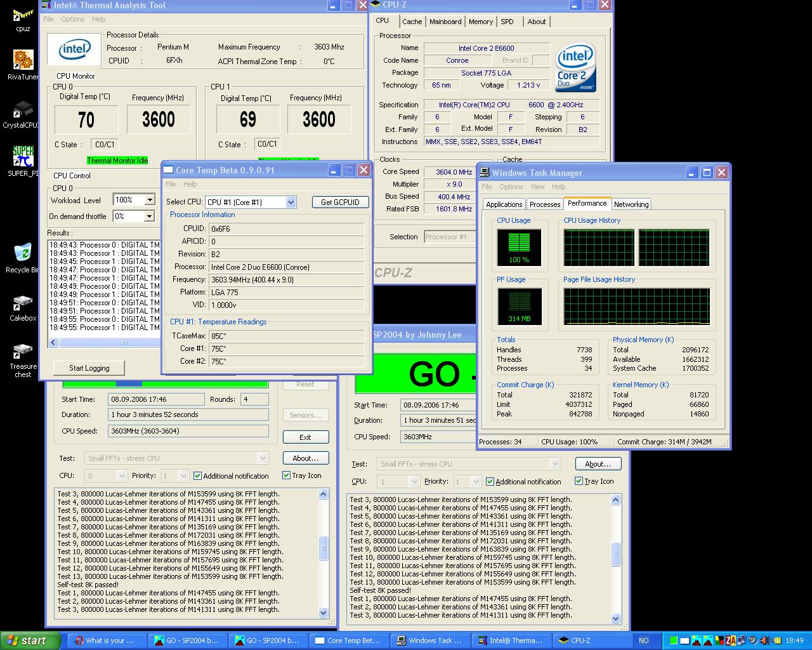Open the File menu in Core Temp
This screenshot has width=812, height=650.
click(x=171, y=184)
